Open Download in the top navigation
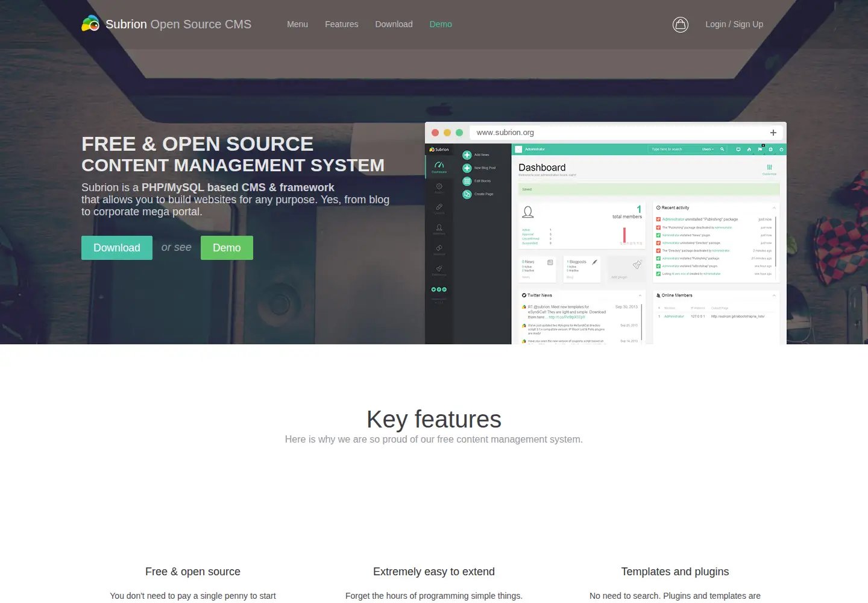The image size is (868, 603). 394,24
